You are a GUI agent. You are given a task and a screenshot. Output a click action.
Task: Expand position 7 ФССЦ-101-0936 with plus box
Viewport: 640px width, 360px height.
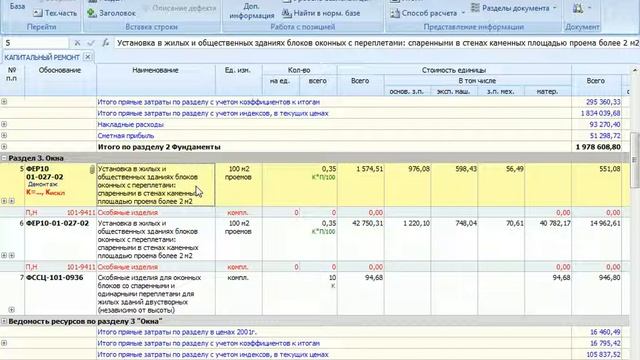[11, 310]
